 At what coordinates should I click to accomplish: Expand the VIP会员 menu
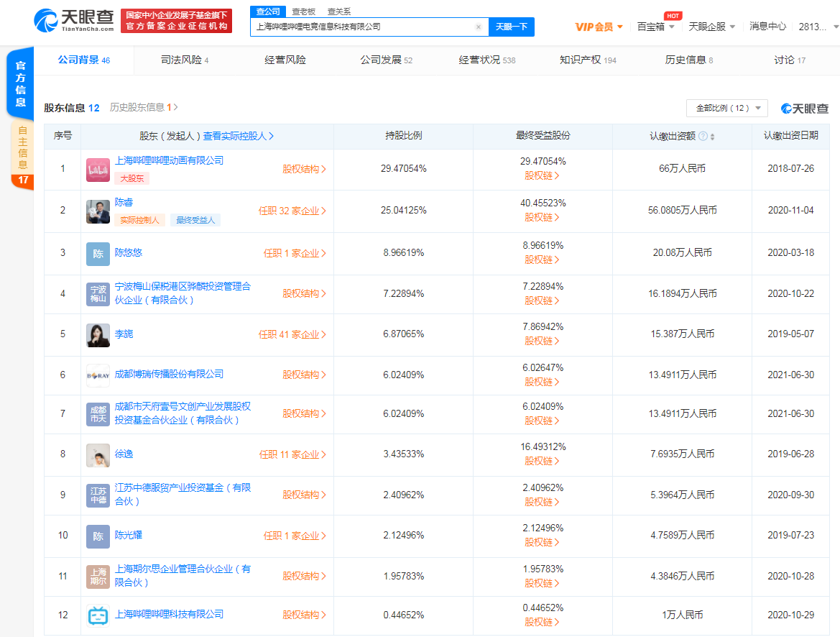click(599, 27)
